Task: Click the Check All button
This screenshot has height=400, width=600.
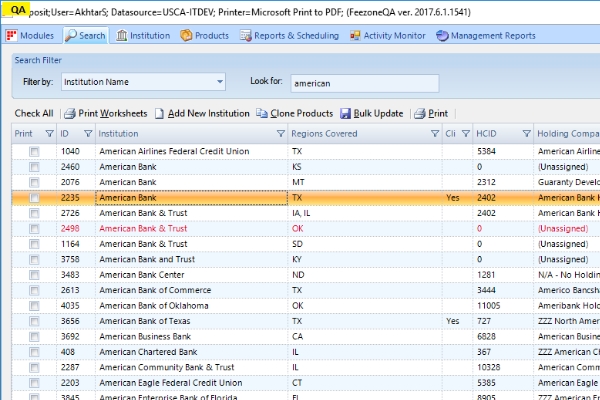Action: (34, 113)
